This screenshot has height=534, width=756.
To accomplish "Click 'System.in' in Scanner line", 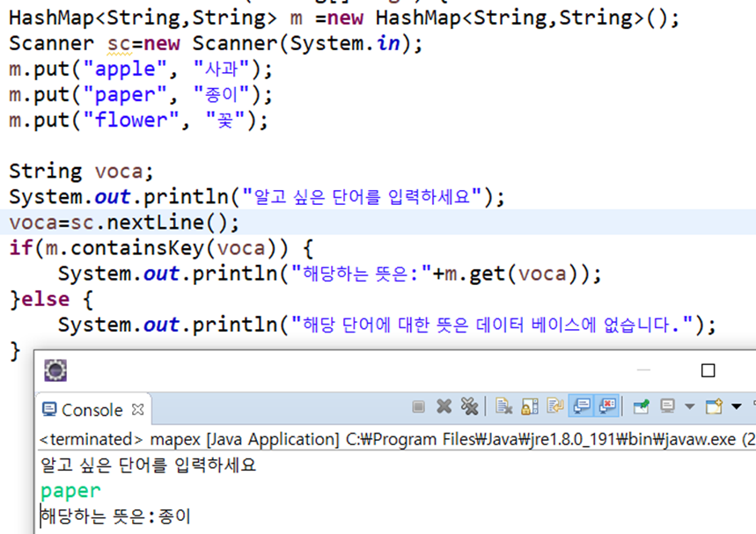I will click(x=345, y=44).
